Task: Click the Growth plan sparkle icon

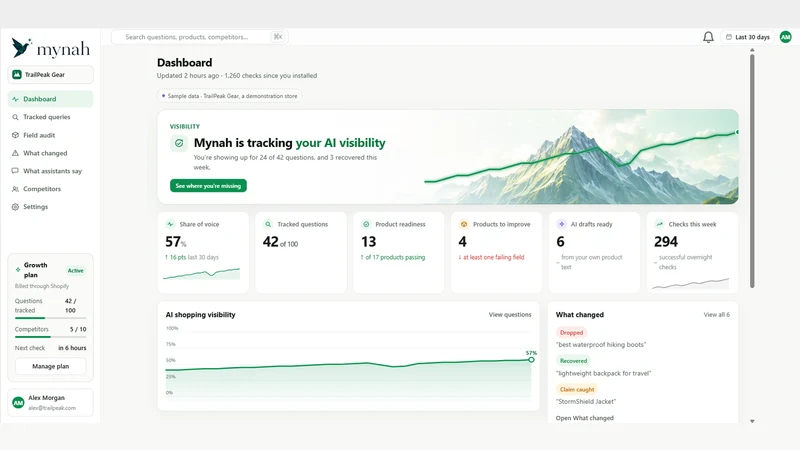Action: pyautogui.click(x=18, y=269)
